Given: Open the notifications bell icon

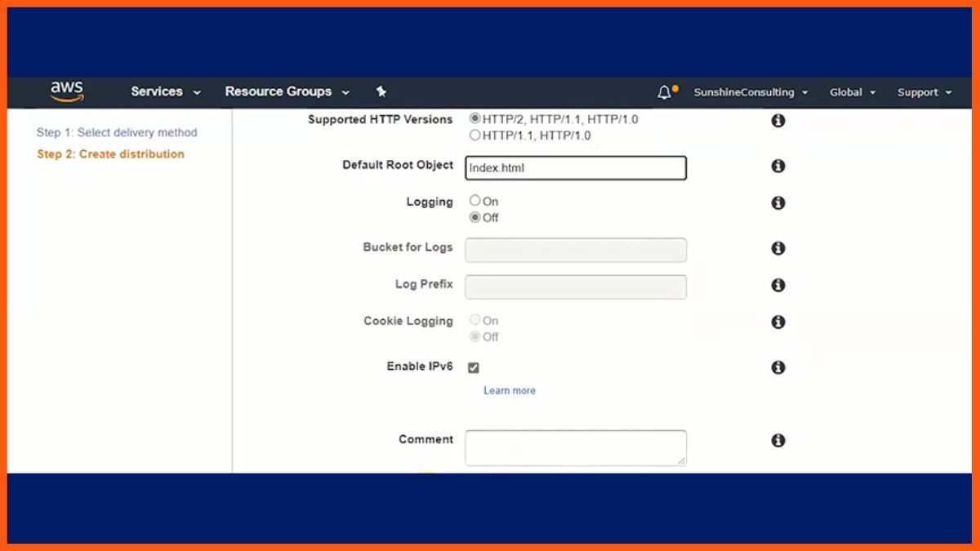Looking at the screenshot, I should [x=664, y=92].
